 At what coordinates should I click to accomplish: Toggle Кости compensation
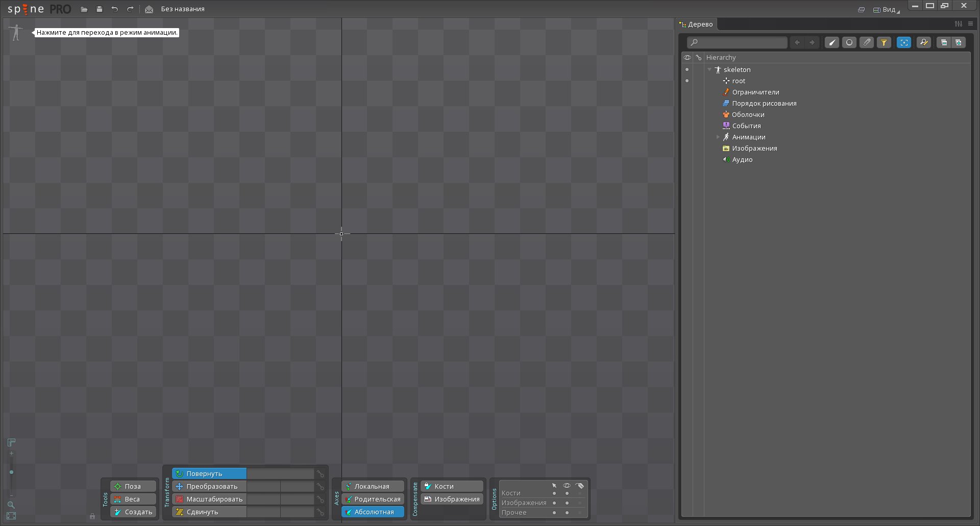click(452, 486)
